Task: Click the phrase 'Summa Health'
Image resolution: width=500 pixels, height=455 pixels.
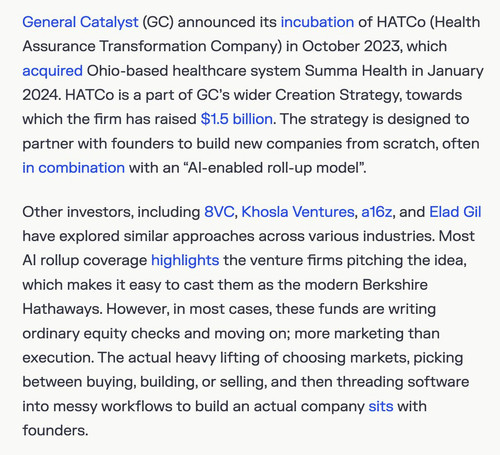Action: pos(356,71)
